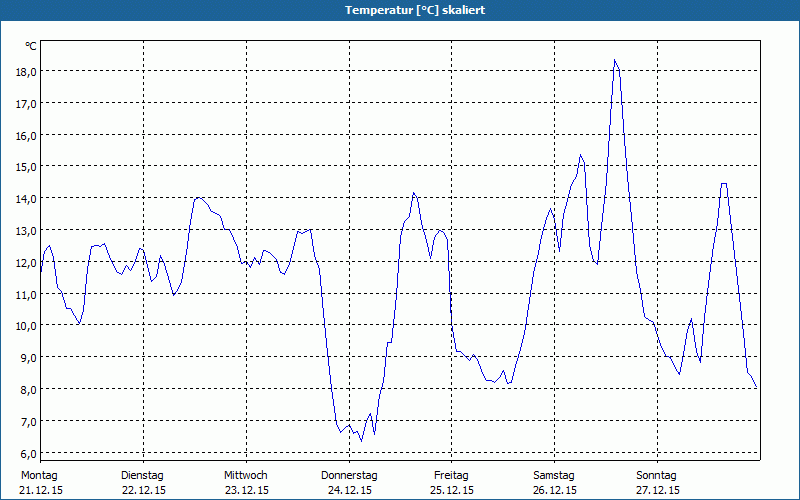Click the Dienstag day label
The height and width of the screenshot is (500, 800).
point(142,476)
